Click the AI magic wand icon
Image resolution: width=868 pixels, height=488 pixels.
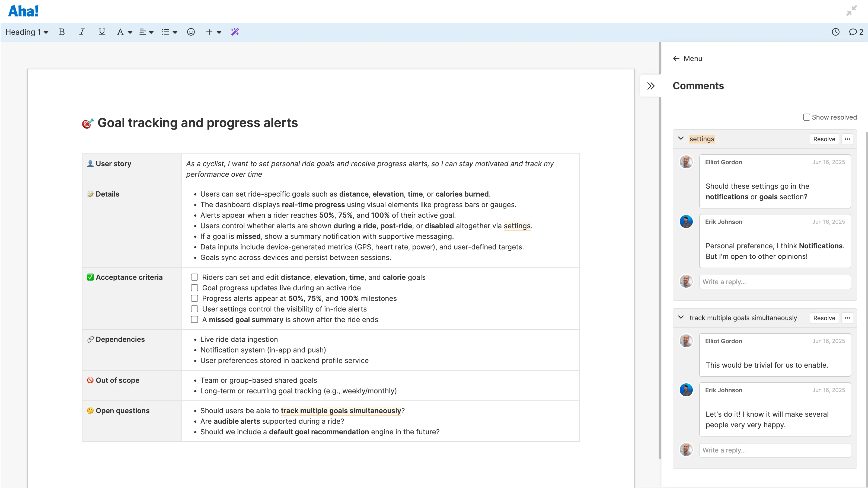(235, 32)
